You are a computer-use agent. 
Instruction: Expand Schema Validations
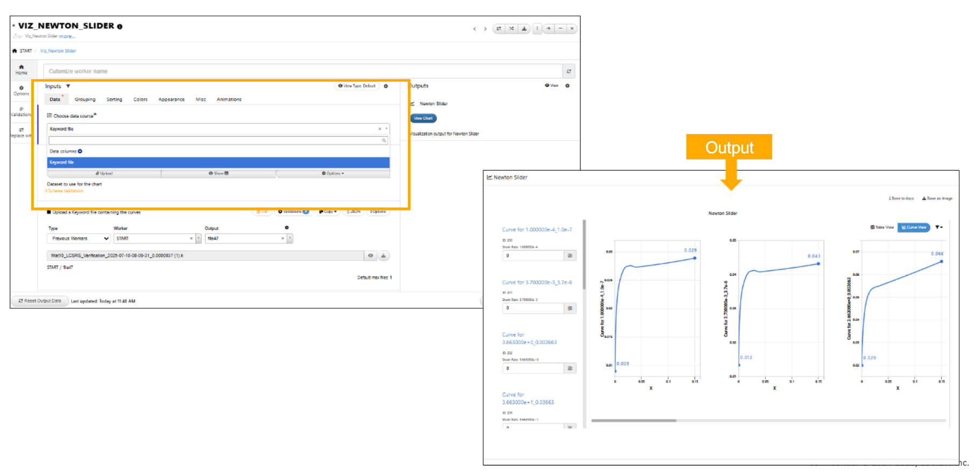pyautogui.click(x=65, y=191)
